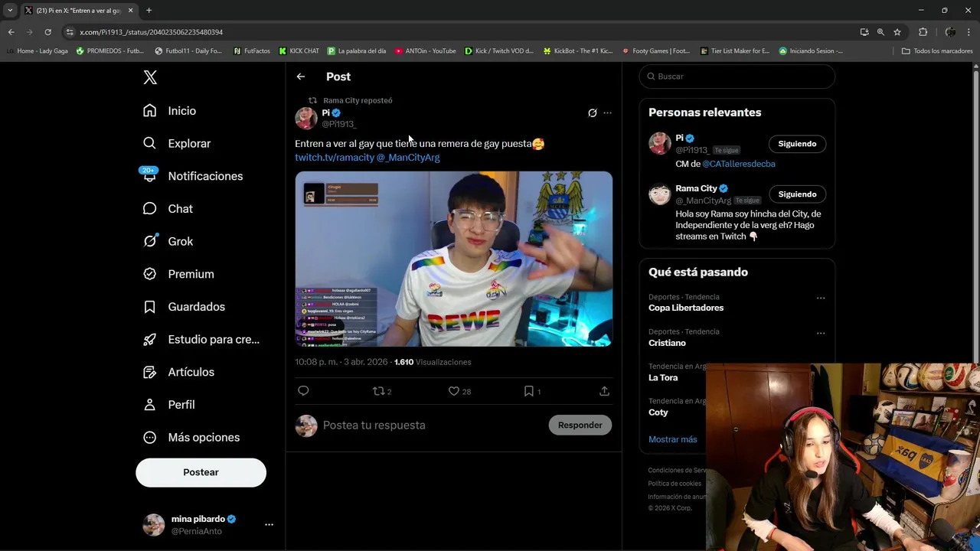Go to Inicio home icon
This screenshot has width=980, height=551.
[150, 111]
